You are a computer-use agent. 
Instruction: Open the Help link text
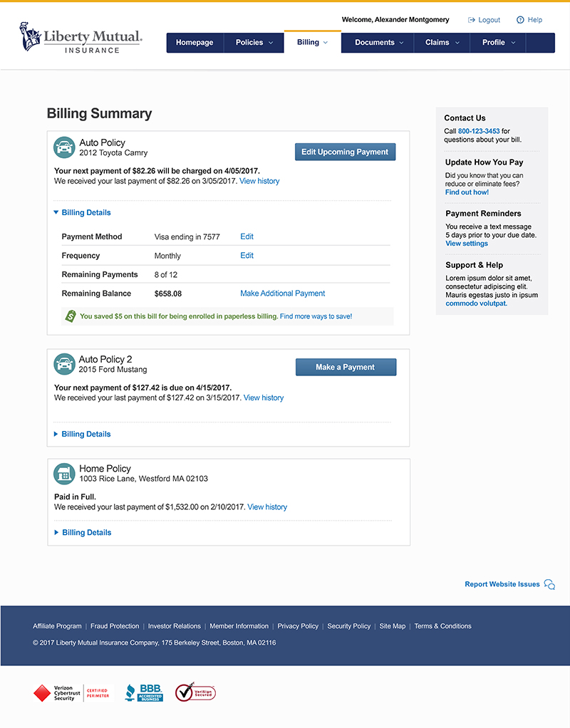click(x=534, y=20)
